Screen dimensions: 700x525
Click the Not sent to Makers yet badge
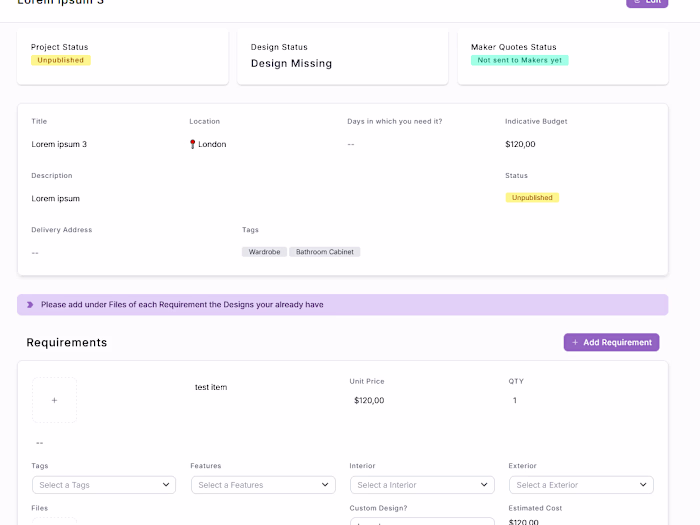tap(519, 60)
